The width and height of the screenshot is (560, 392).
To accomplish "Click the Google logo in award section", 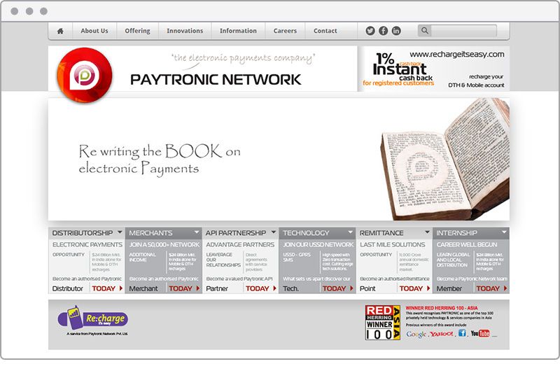I will point(416,334).
